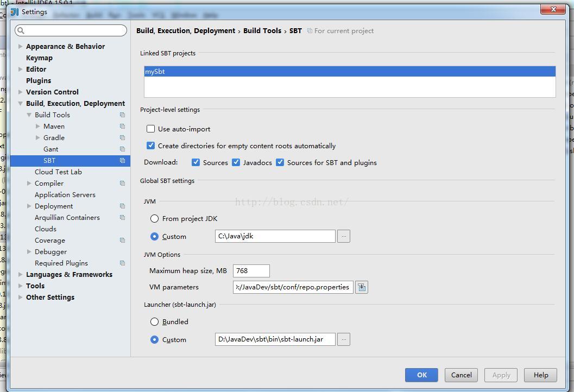The width and height of the screenshot is (574, 392).
Task: Collapse Build, Execution, Deployment section
Action: (21, 104)
